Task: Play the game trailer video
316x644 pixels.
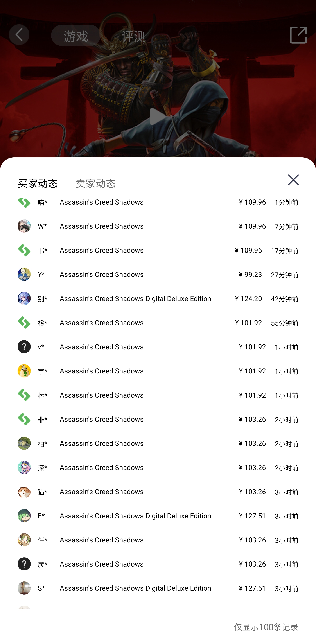Action: tap(158, 117)
